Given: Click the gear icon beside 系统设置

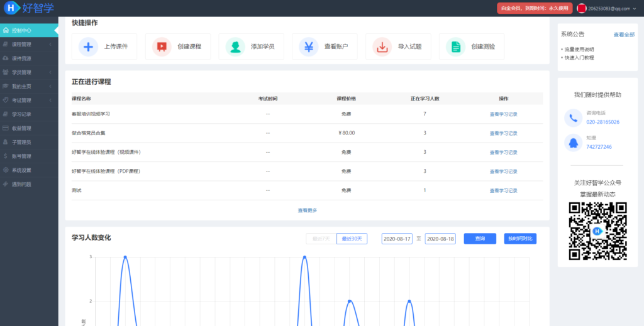Looking at the screenshot, I should click(x=6, y=170).
